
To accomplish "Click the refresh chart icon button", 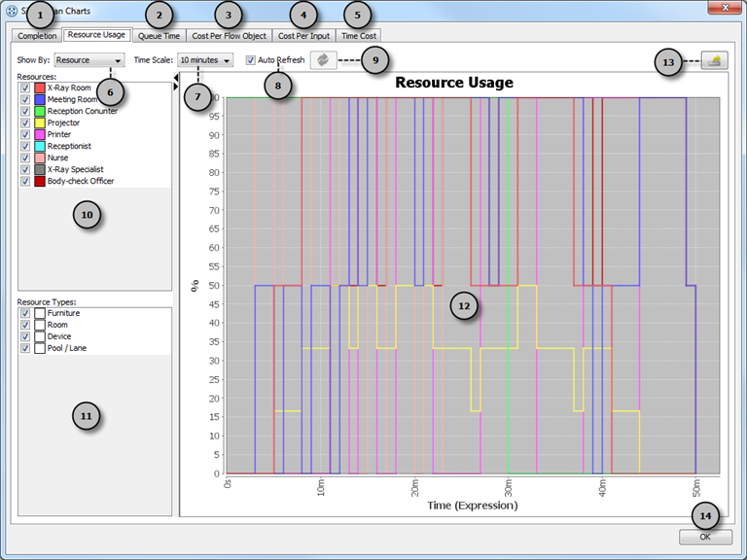I will [x=324, y=60].
